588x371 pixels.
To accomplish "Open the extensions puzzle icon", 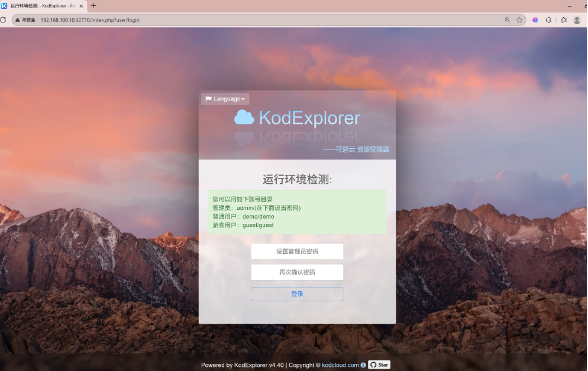I will pyautogui.click(x=548, y=20).
